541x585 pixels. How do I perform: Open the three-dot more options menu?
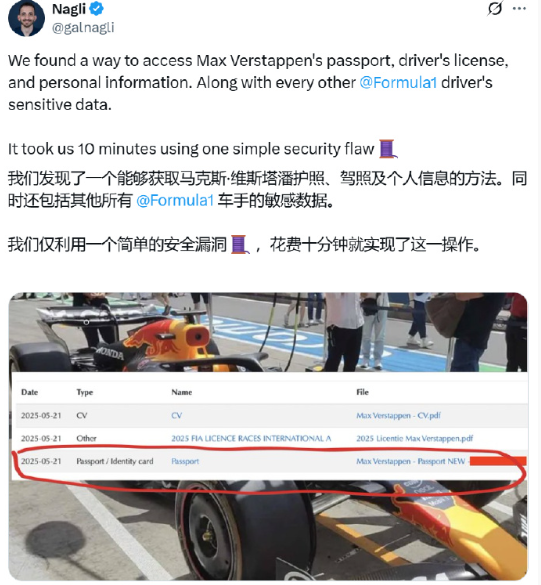pyautogui.click(x=519, y=9)
